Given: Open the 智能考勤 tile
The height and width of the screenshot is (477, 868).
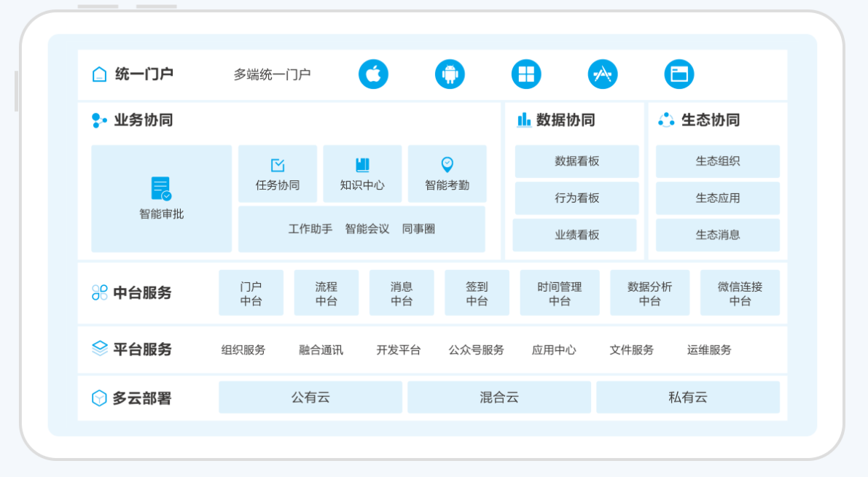Looking at the screenshot, I should tap(447, 174).
